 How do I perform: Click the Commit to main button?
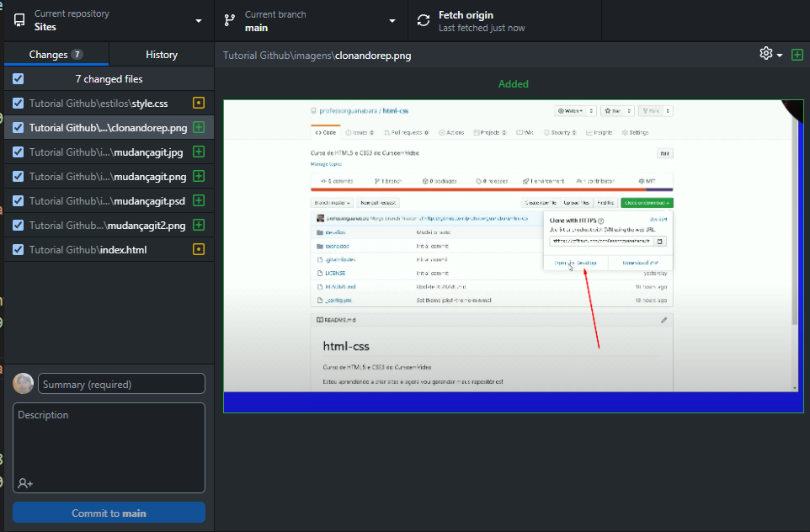109,513
